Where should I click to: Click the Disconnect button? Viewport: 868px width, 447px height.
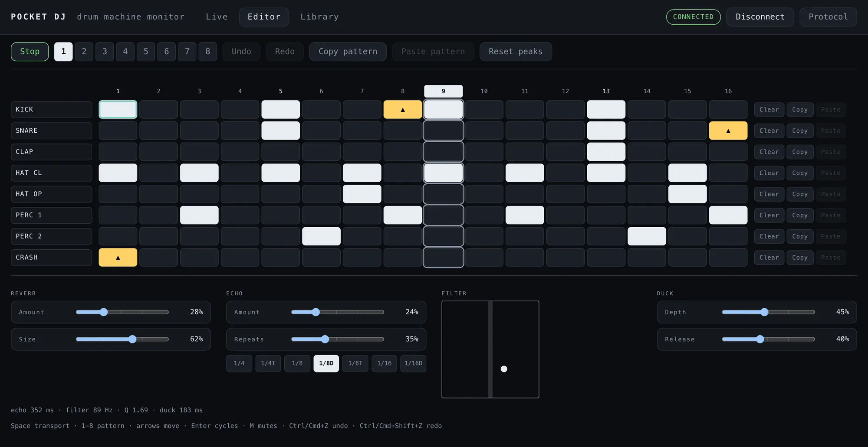click(760, 17)
